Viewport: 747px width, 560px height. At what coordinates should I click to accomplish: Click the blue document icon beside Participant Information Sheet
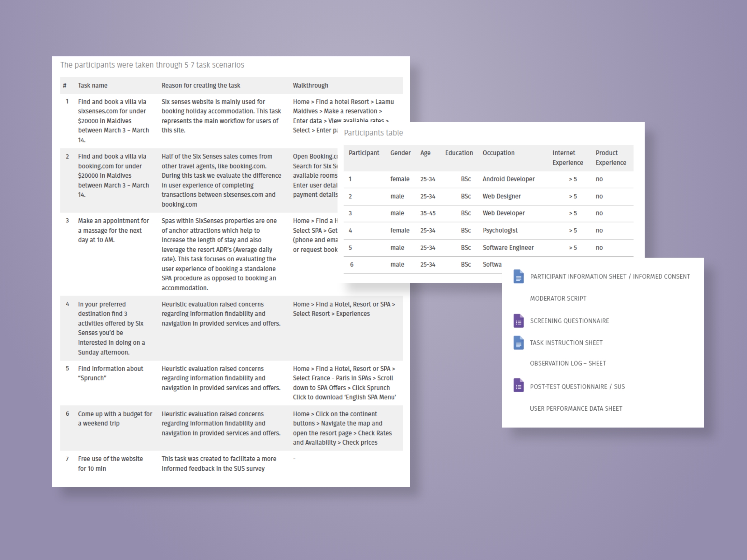pyautogui.click(x=518, y=277)
